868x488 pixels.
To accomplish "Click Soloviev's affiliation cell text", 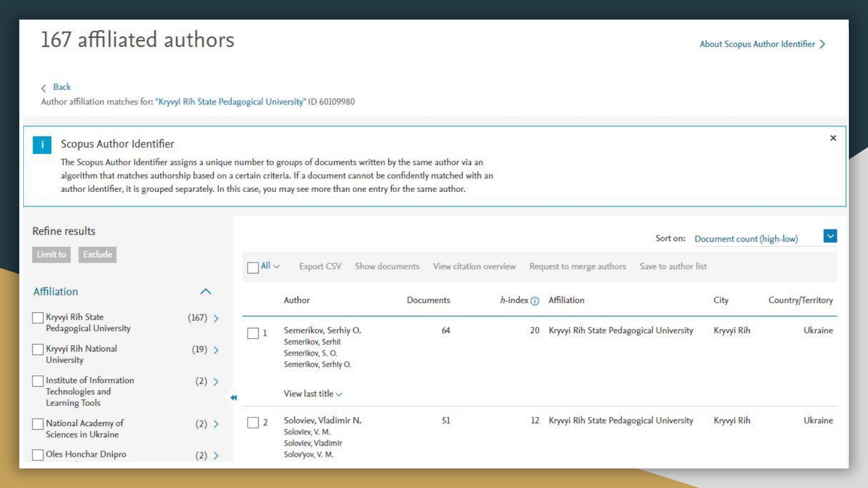I will [621, 420].
